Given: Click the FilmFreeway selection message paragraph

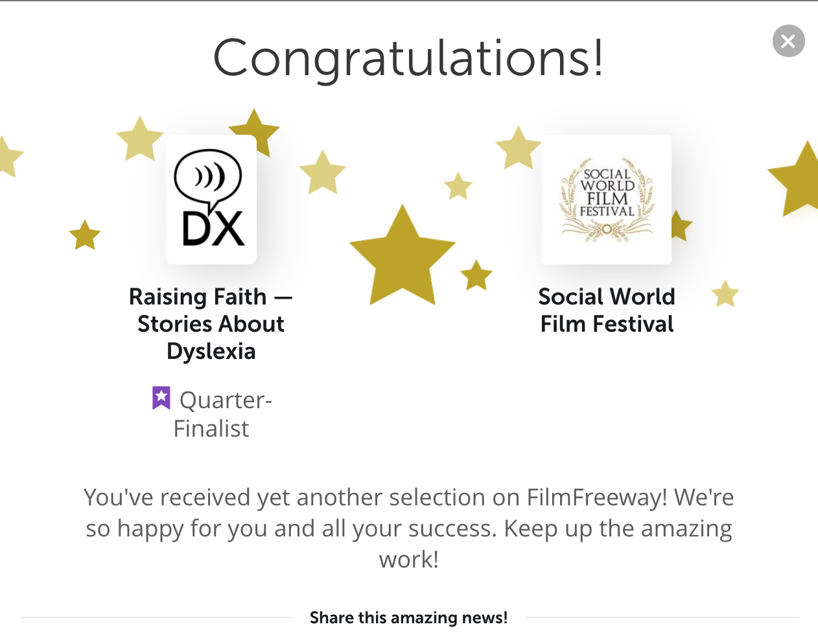Looking at the screenshot, I should tap(409, 528).
